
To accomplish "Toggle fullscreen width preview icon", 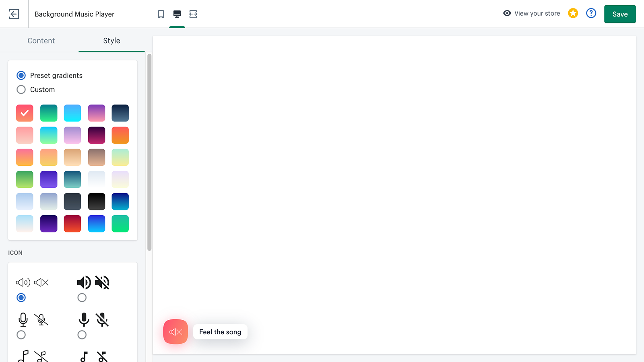I will [193, 14].
